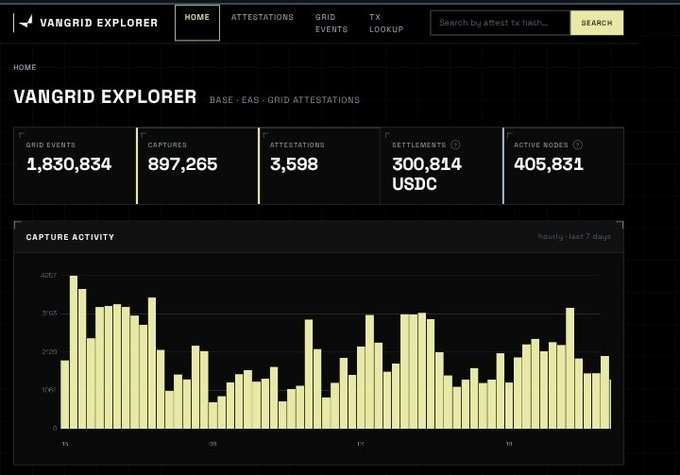Open the Home nav tab
Image resolution: width=680 pixels, height=475 pixels.
[x=197, y=23]
